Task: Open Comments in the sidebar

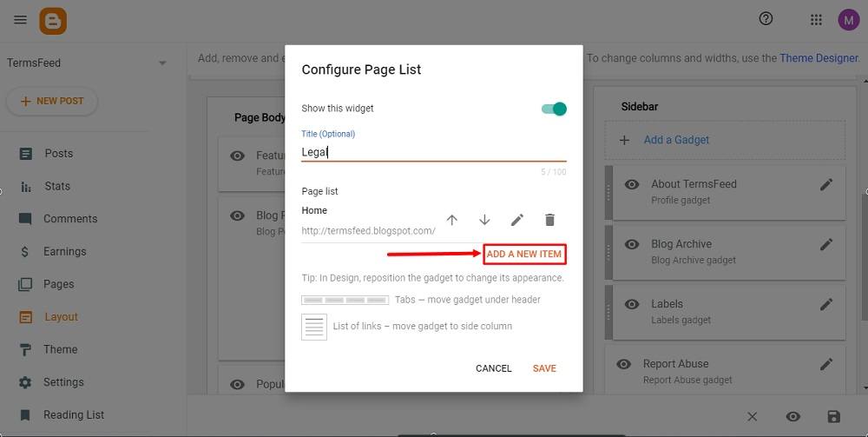Action: (x=70, y=219)
